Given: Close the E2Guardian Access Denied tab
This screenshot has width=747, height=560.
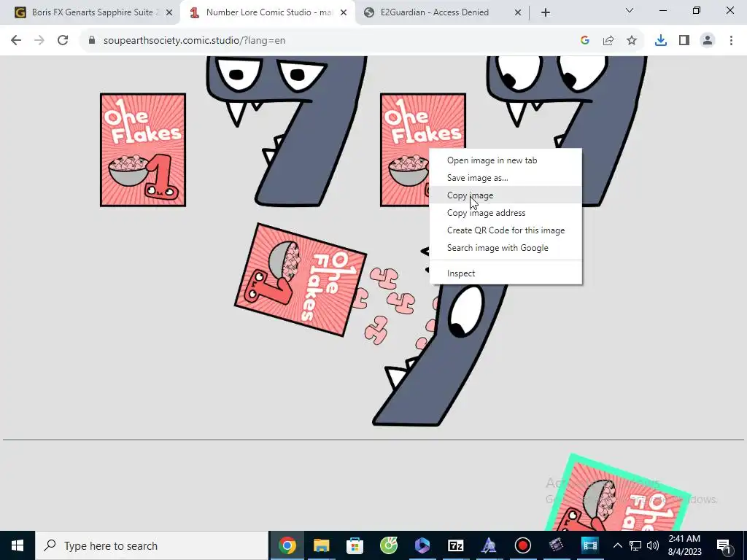Looking at the screenshot, I should point(518,12).
